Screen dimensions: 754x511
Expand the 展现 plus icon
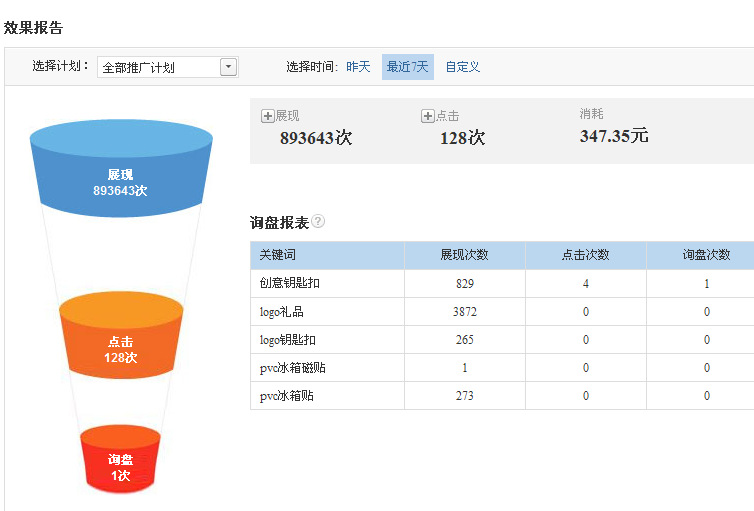(x=267, y=116)
